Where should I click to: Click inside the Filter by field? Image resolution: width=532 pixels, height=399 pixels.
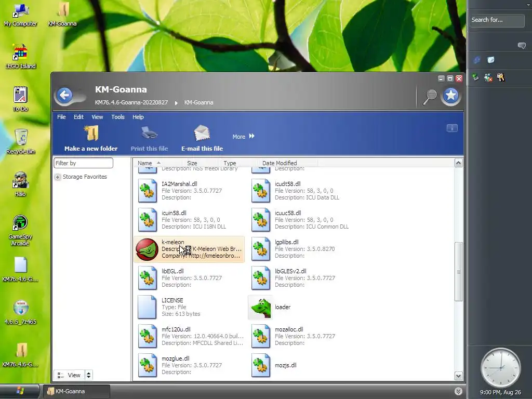click(x=83, y=163)
